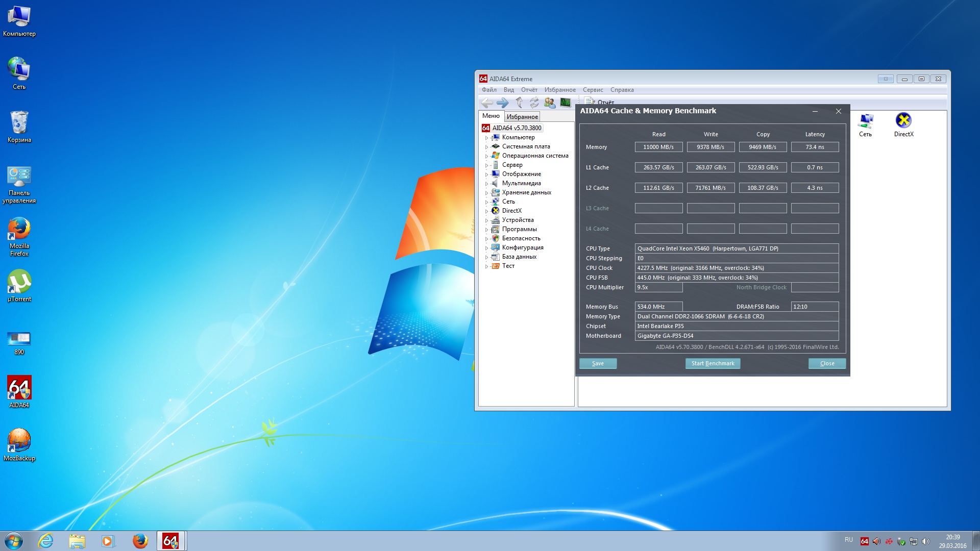Image resolution: width=980 pixels, height=551 pixels.
Task: Click the L1 Cache Latency value box
Action: (x=815, y=167)
